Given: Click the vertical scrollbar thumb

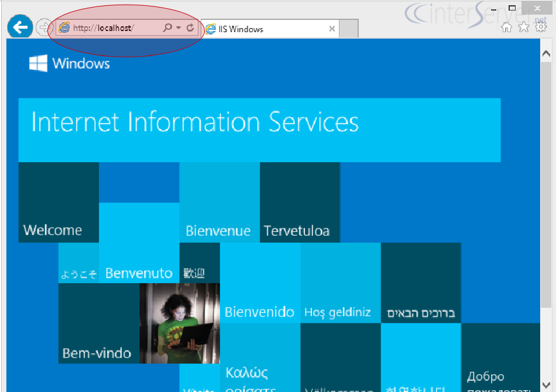Looking at the screenshot, I should (x=546, y=185).
